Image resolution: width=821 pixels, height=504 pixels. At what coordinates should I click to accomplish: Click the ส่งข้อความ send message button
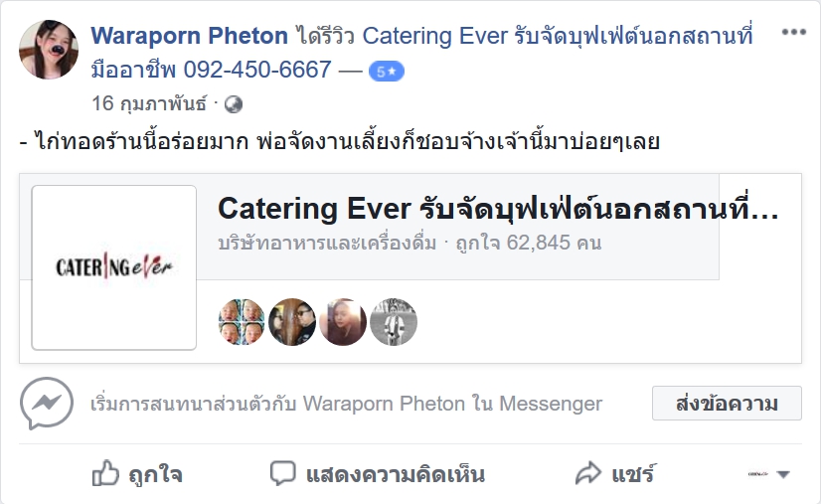click(727, 403)
